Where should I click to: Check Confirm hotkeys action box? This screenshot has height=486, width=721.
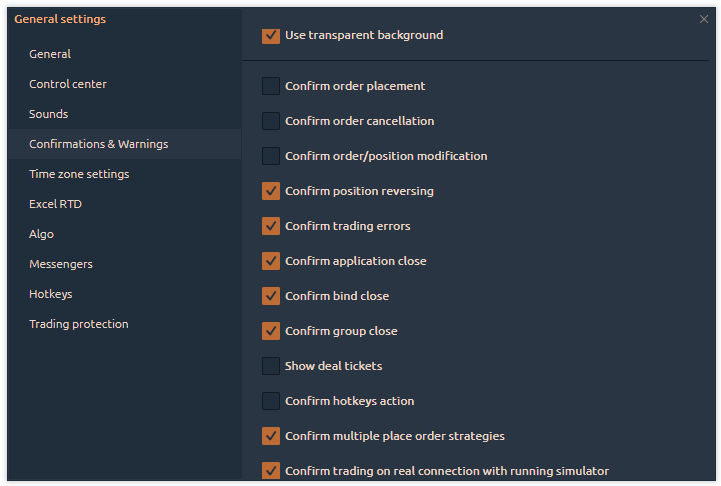tap(271, 401)
